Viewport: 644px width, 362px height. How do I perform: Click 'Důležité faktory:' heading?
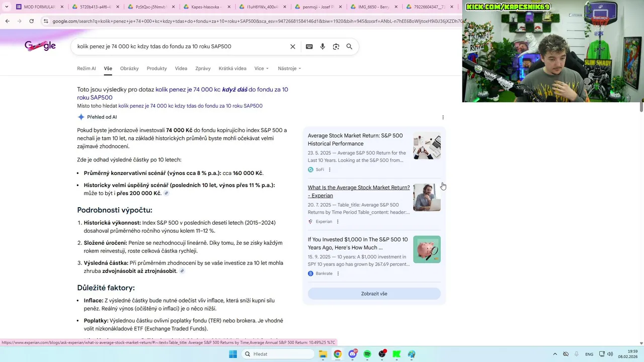(x=106, y=288)
